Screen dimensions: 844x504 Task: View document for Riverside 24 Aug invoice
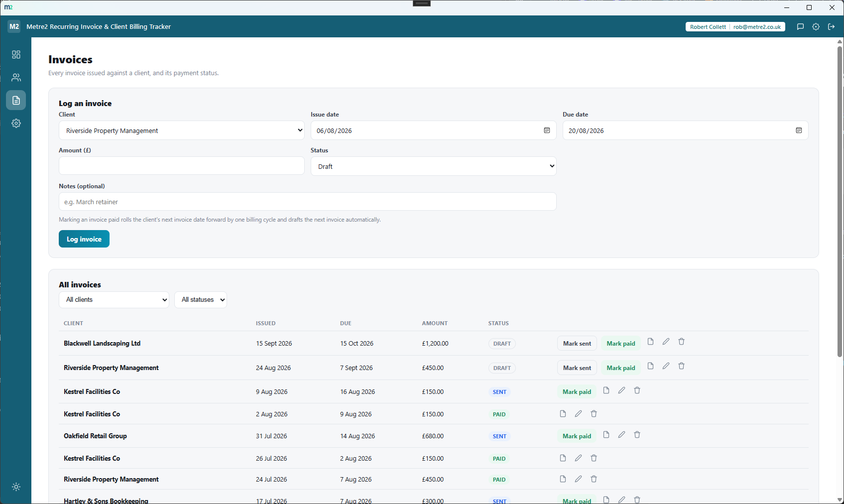(650, 366)
